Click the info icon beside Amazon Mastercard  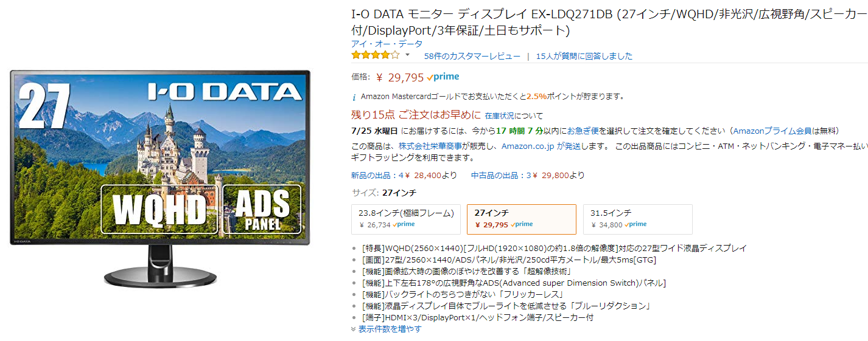354,97
